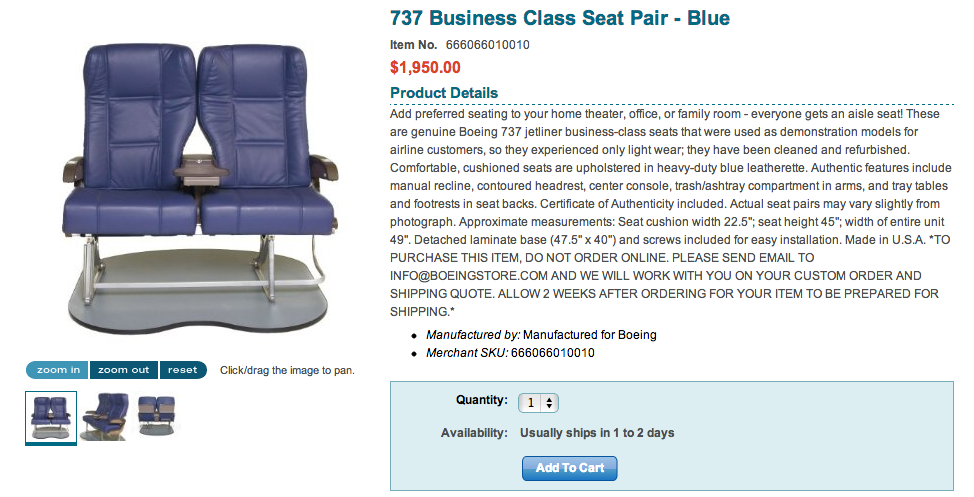Click the $1,950.00 price
This screenshot has width=974, height=497.
click(425, 68)
